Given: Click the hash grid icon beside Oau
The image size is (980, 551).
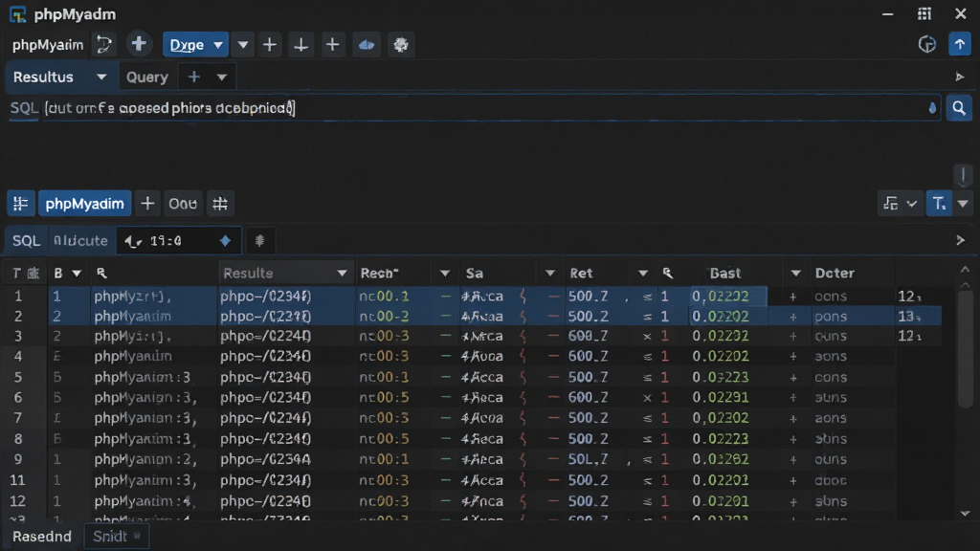Looking at the screenshot, I should [220, 204].
